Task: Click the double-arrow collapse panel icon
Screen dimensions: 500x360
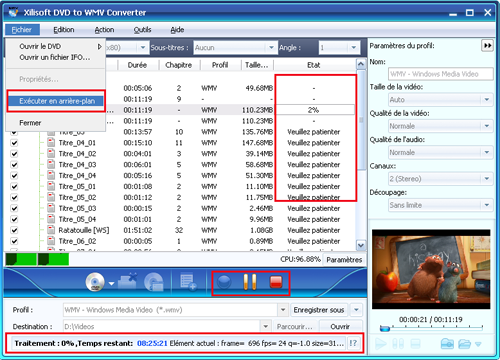Action: [x=487, y=46]
